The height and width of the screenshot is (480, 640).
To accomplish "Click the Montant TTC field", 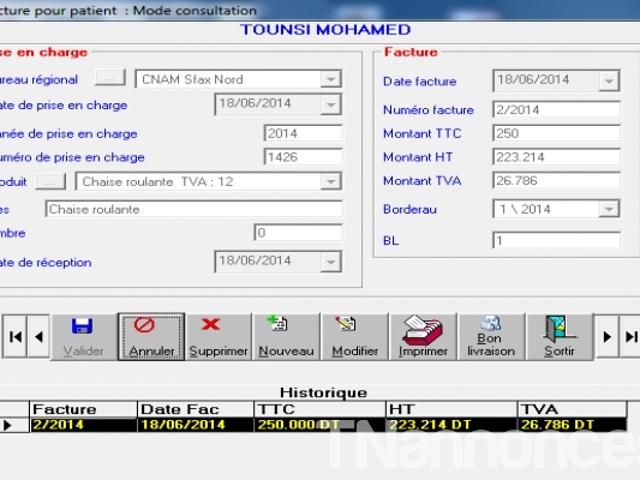I will (557, 133).
